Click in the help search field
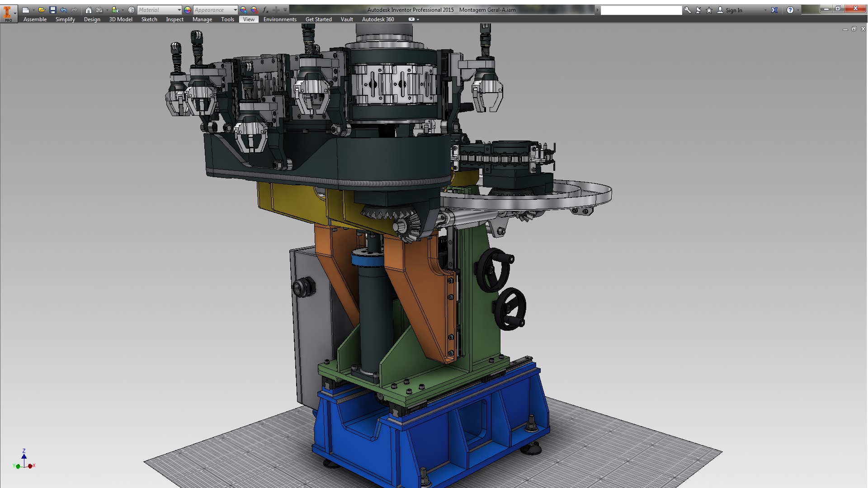Screen dimensions: 868x488 [x=641, y=10]
